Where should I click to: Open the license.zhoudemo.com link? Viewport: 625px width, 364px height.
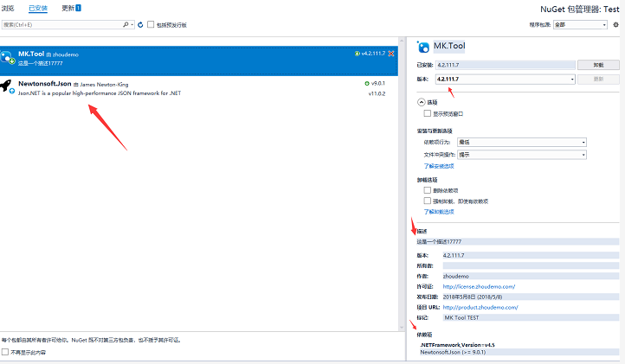(479, 286)
